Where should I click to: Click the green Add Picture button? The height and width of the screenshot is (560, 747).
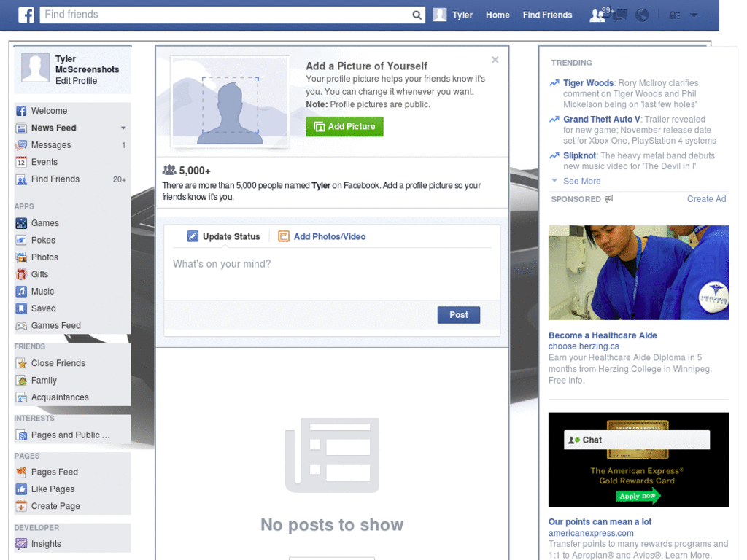[x=344, y=127]
